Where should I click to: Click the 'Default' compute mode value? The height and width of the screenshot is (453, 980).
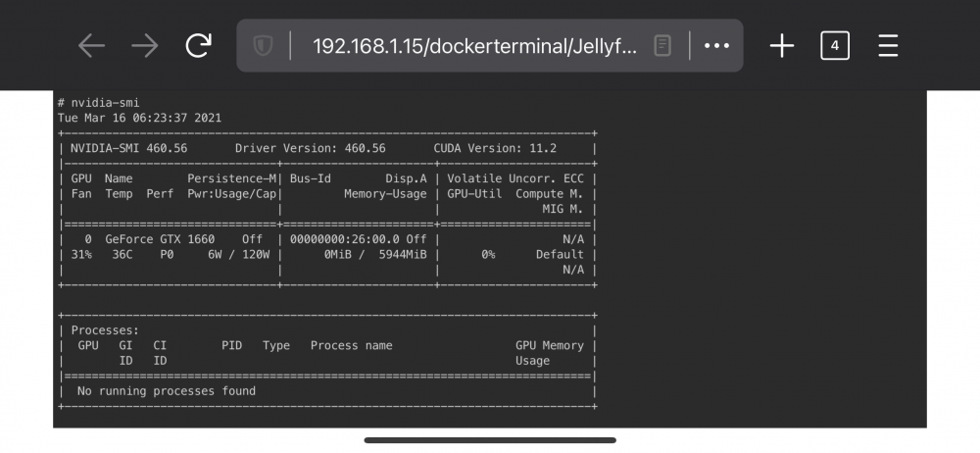click(x=560, y=255)
